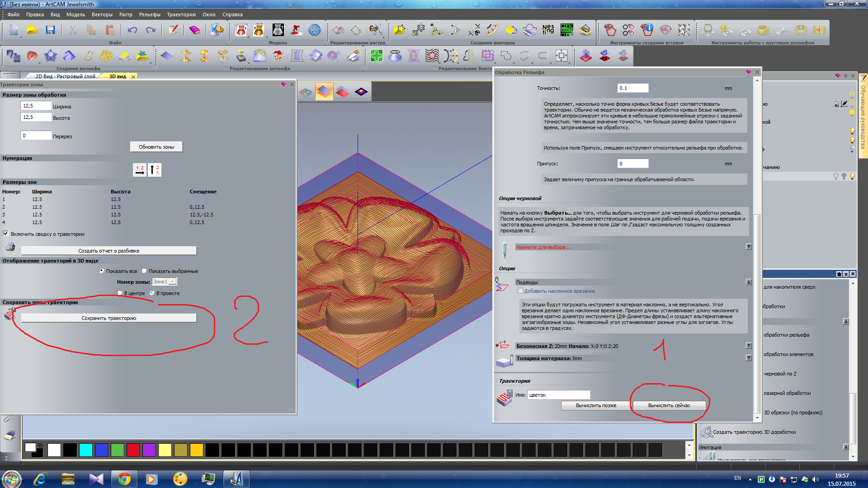Image resolution: width=868 pixels, height=488 pixels.
Task: Open the Траектории menu
Action: coord(181,14)
